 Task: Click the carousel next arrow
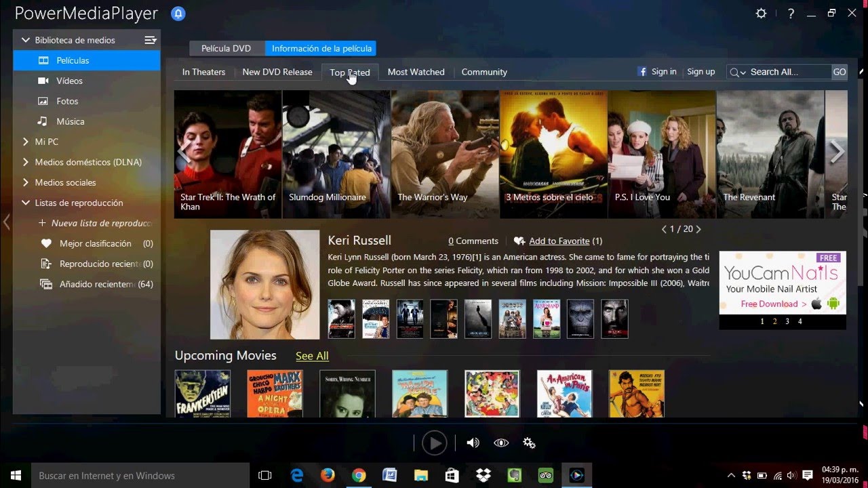click(837, 152)
